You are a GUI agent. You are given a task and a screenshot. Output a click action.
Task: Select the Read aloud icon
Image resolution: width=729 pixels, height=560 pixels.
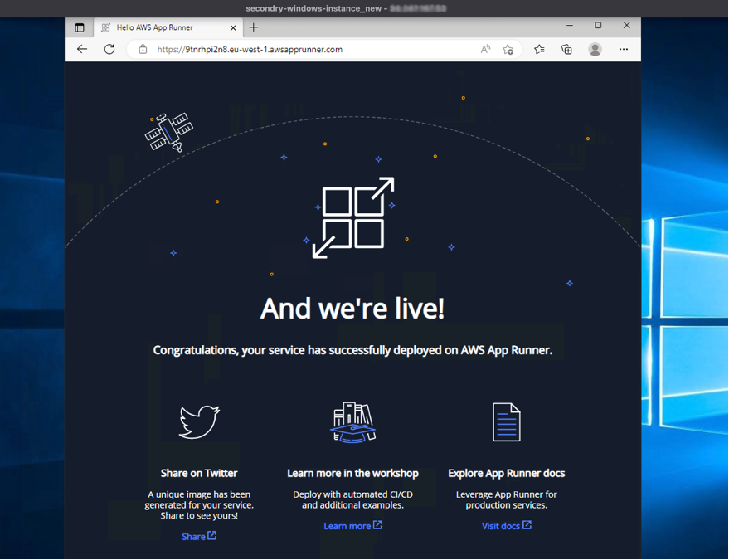click(485, 49)
